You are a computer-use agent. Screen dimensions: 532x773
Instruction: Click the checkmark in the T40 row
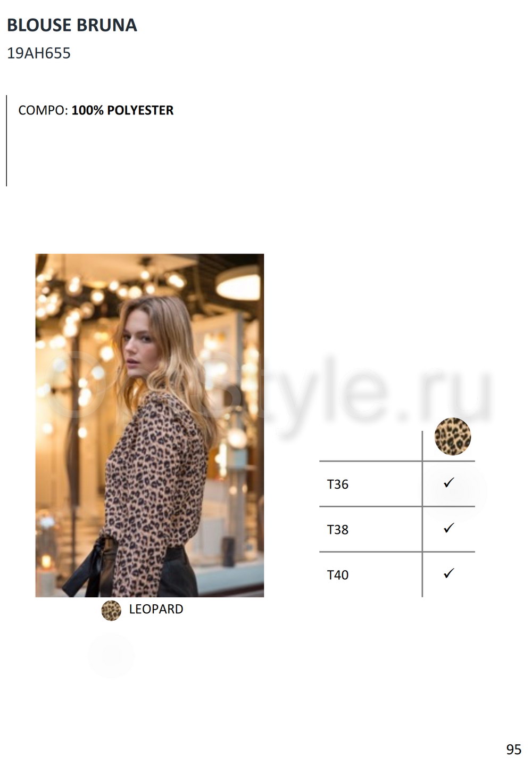(449, 573)
